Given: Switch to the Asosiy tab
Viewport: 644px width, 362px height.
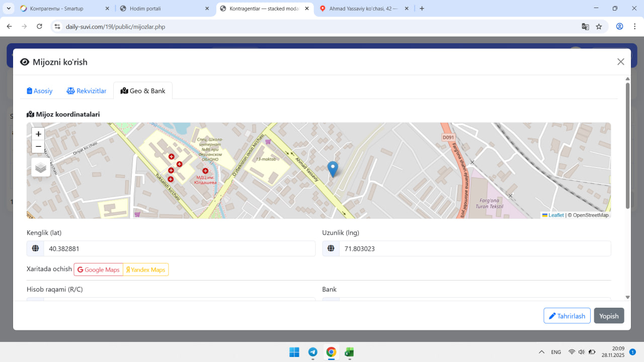Looking at the screenshot, I should tap(40, 91).
